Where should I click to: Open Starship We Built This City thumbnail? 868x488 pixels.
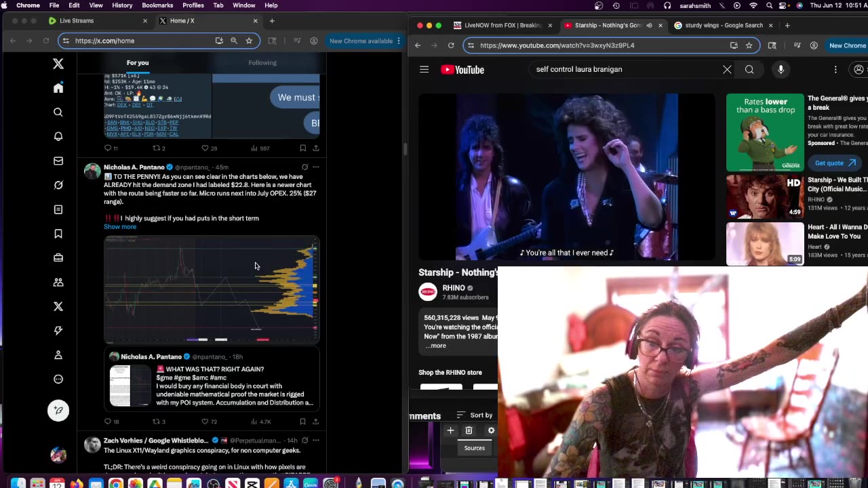765,197
